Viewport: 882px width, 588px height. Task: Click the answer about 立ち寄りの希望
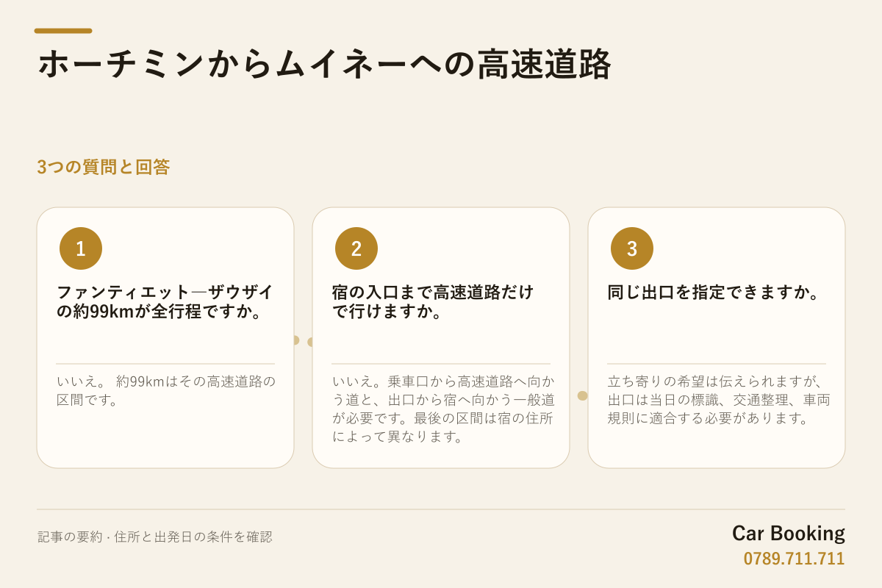click(719, 400)
